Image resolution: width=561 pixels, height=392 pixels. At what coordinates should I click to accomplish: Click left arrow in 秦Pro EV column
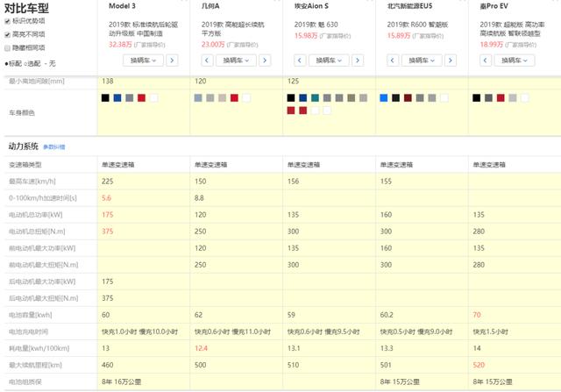(486, 61)
